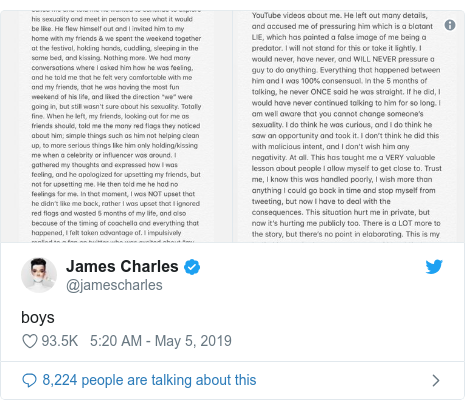Click the heart like icon

click(30, 341)
